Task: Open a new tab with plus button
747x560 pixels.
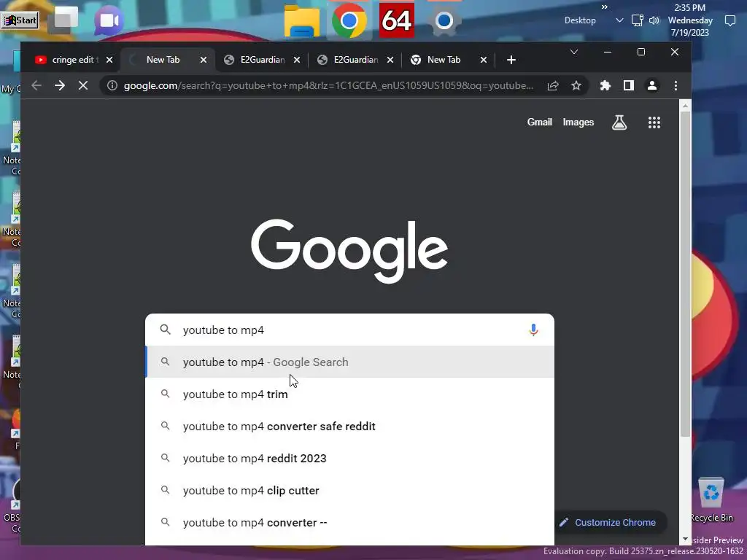Action: [511, 60]
